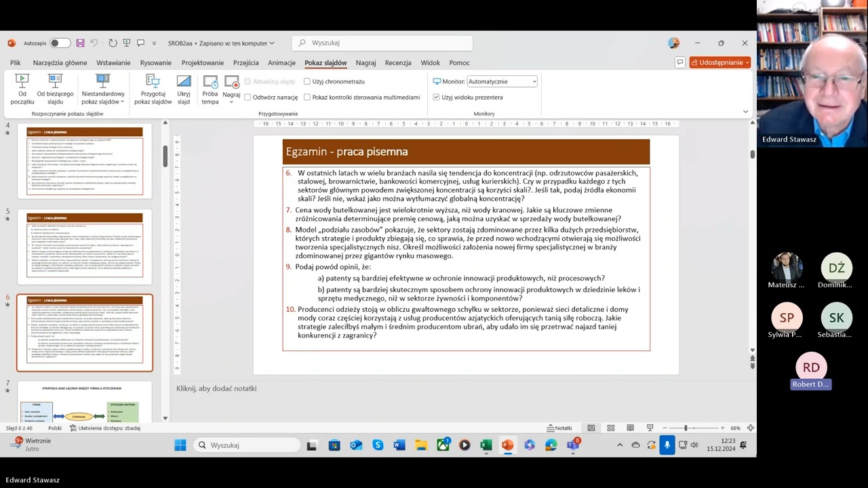
Task: Open Skype from the taskbar
Action: pyautogui.click(x=378, y=445)
